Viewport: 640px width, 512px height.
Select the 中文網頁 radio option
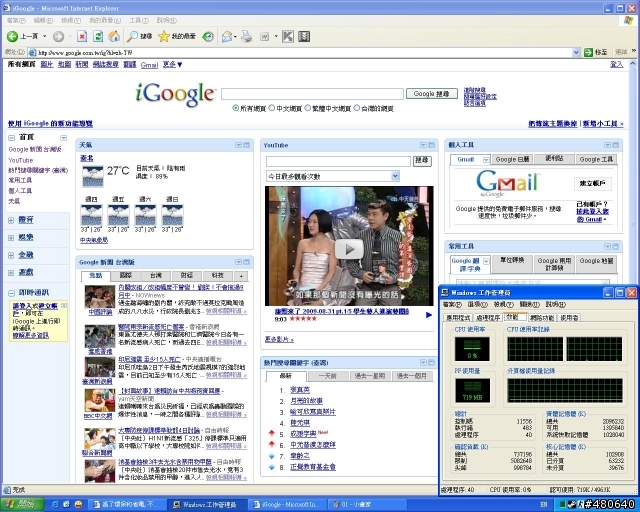click(271, 108)
